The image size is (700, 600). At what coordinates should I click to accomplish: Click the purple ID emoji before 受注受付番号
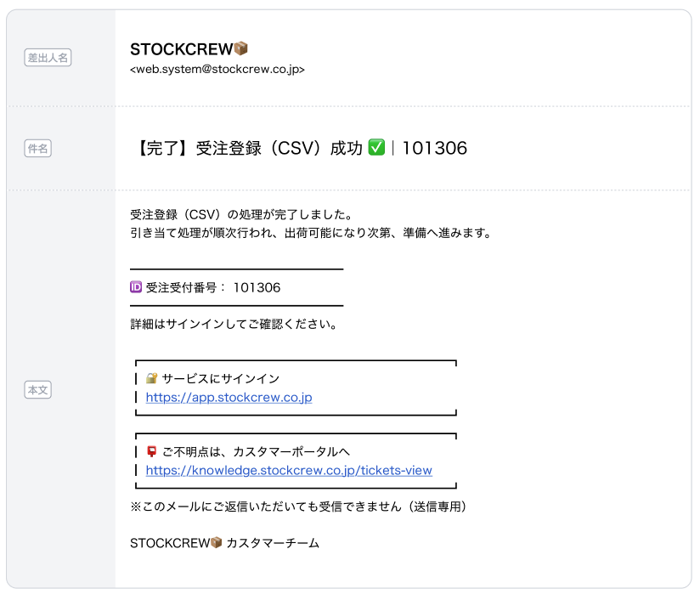pos(136,287)
